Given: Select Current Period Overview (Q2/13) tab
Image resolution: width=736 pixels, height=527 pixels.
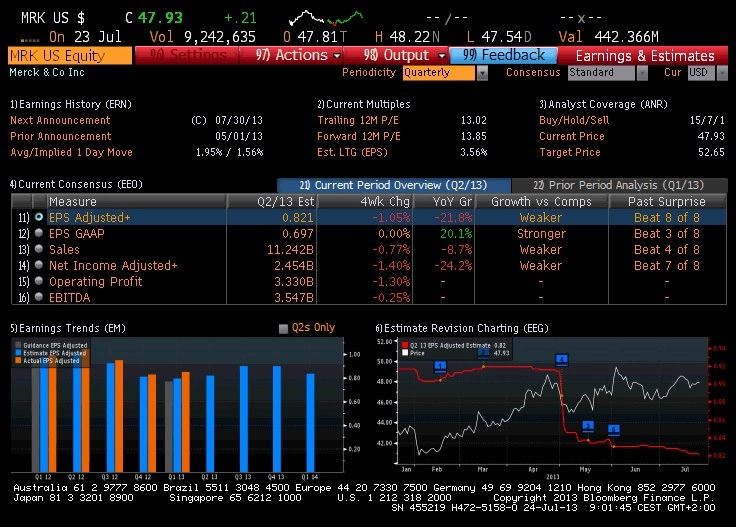Looking at the screenshot, I should [393, 185].
